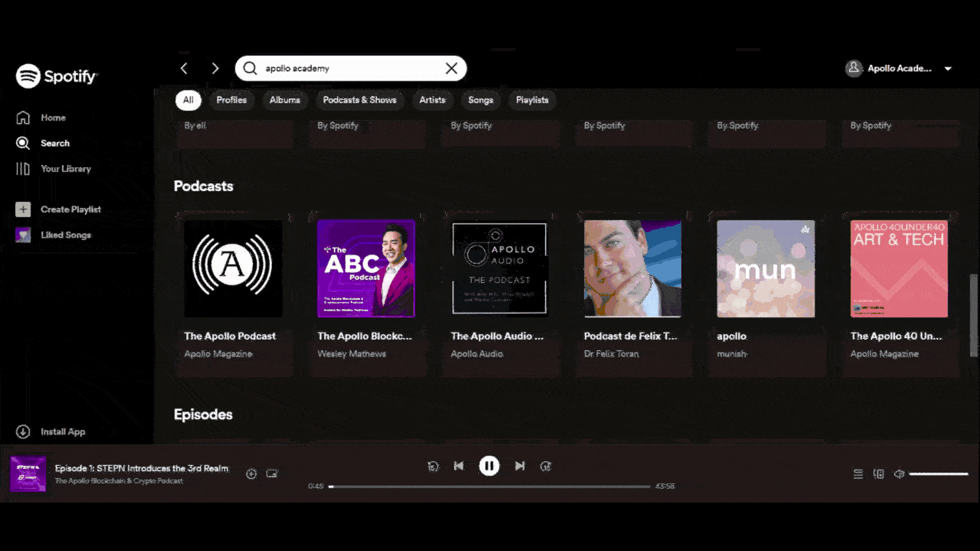Clear the search with the X icon
The image size is (980, 551).
coord(451,68)
